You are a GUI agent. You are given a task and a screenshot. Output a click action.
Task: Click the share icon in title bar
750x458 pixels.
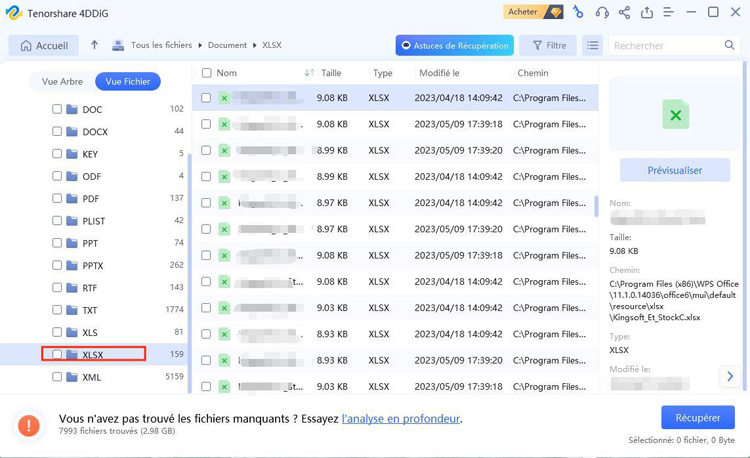[x=625, y=12]
